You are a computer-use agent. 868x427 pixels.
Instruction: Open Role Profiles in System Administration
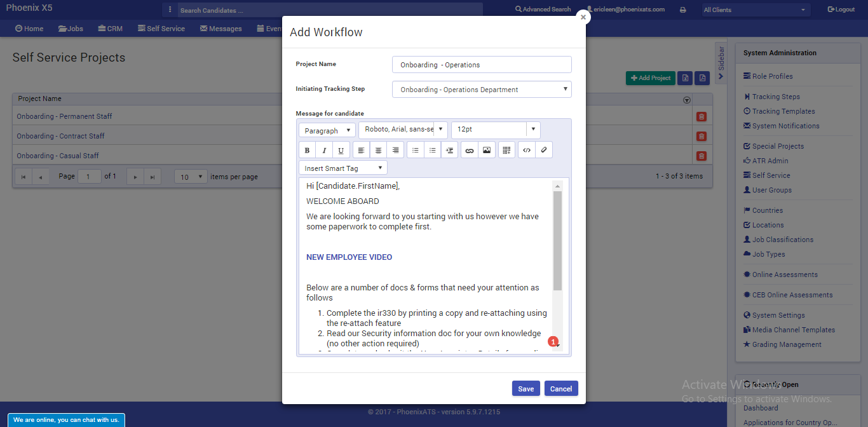click(768, 76)
